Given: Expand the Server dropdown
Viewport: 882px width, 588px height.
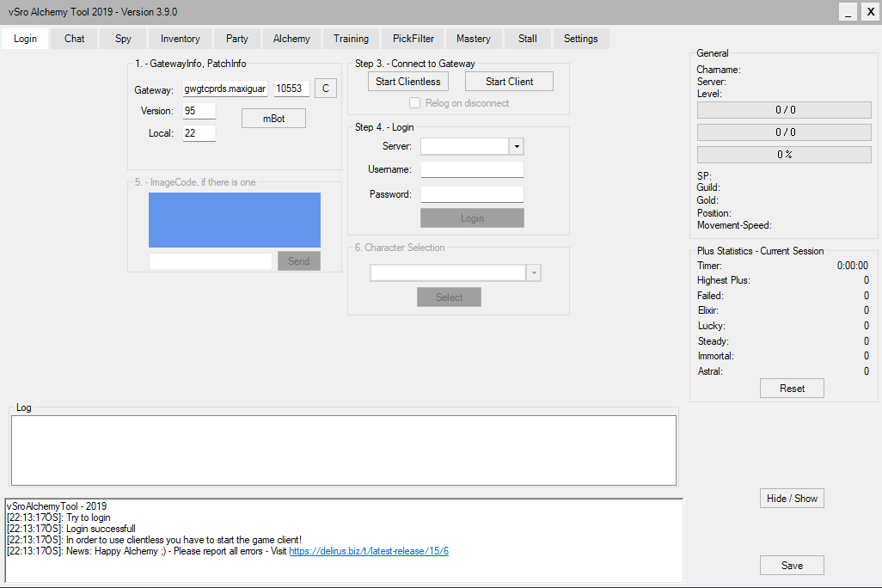Looking at the screenshot, I should click(x=517, y=146).
